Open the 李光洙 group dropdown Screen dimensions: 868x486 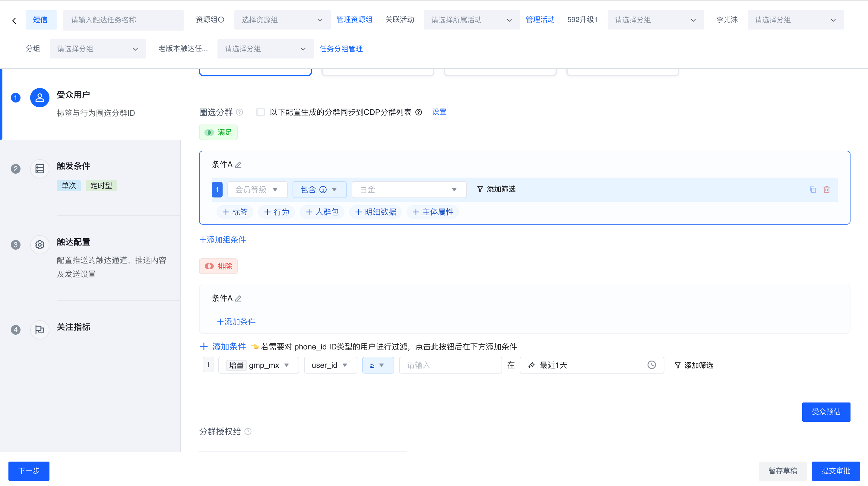tap(796, 20)
